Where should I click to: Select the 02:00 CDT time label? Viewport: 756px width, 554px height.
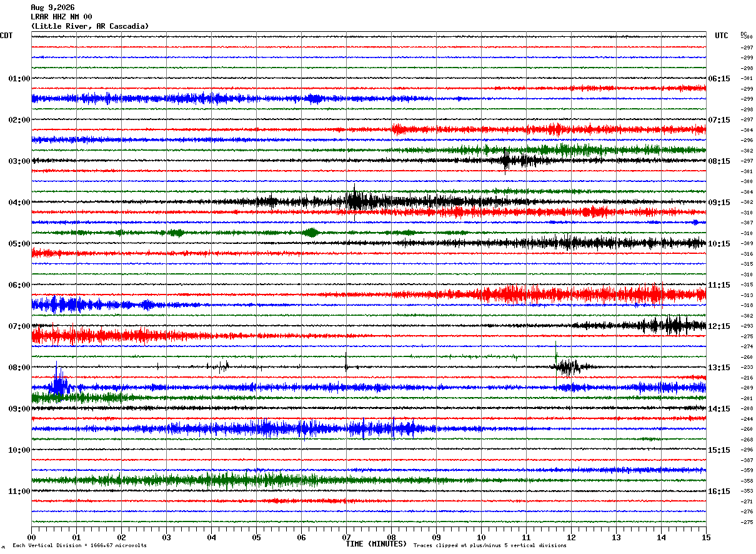19,120
